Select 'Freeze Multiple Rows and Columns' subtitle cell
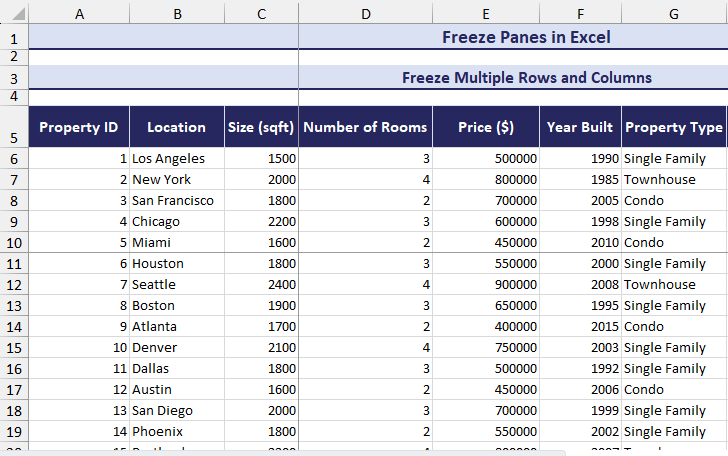This screenshot has width=728, height=456. pyautogui.click(x=526, y=77)
